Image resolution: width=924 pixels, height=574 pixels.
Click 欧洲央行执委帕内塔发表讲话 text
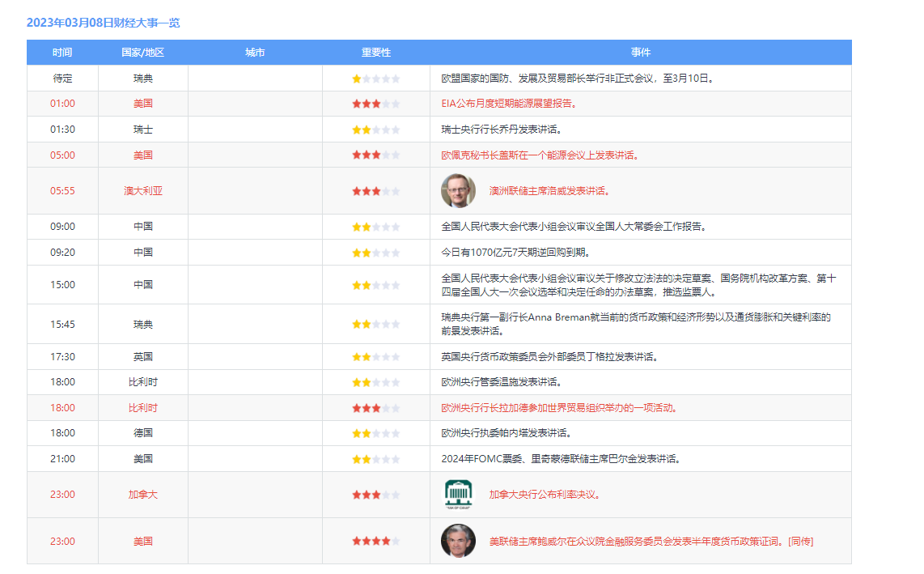(x=507, y=432)
